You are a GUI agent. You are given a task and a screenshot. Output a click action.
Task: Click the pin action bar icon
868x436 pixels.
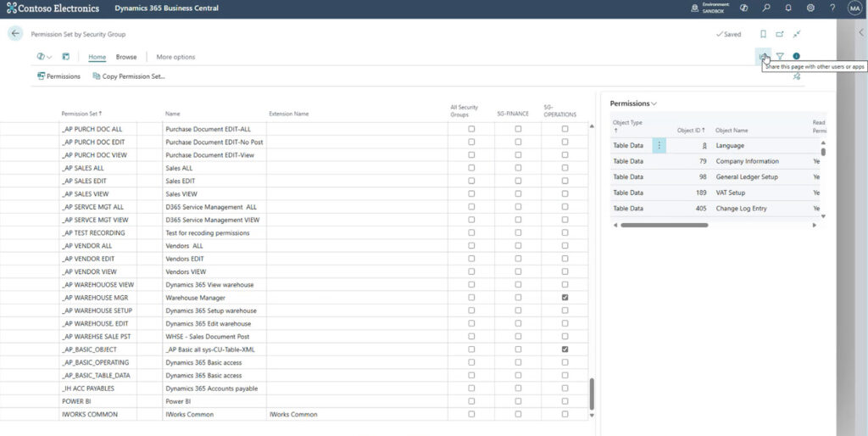797,76
